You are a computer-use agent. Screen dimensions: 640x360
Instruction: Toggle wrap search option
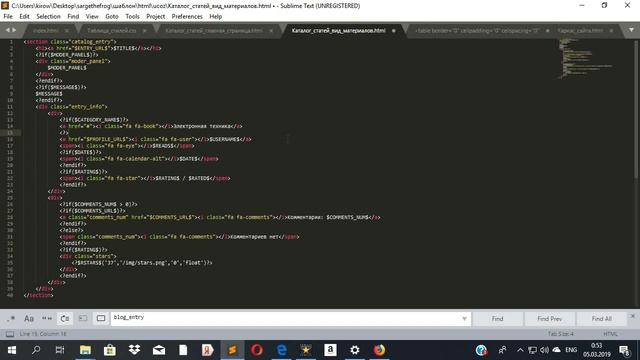coord(65,318)
